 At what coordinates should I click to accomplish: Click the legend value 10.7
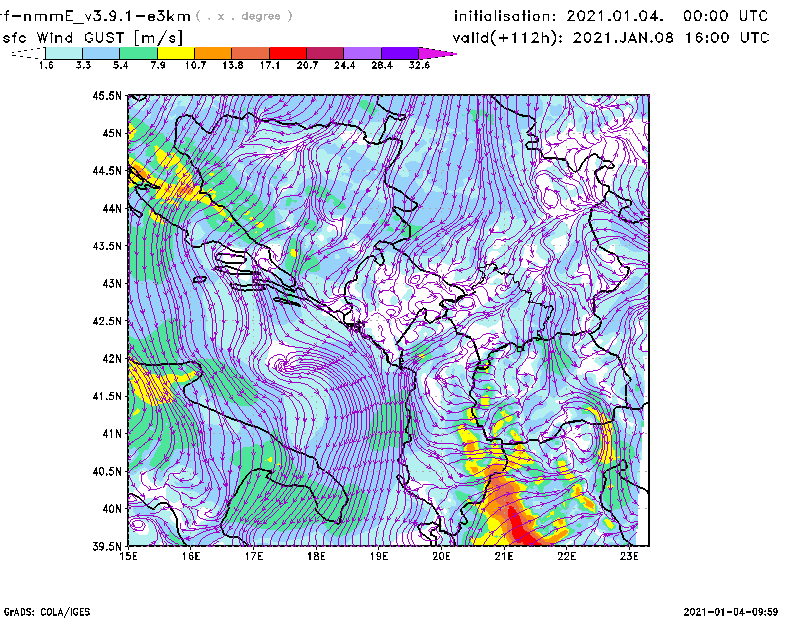click(x=195, y=65)
